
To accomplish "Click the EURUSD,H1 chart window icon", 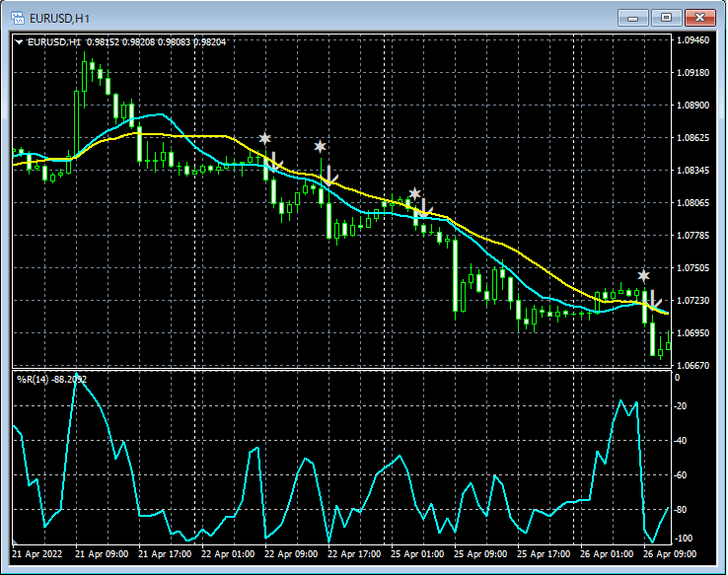I will (x=18, y=18).
